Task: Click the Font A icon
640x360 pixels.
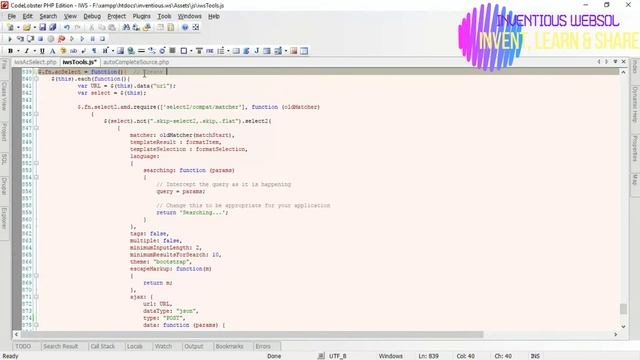Action: coord(52,51)
